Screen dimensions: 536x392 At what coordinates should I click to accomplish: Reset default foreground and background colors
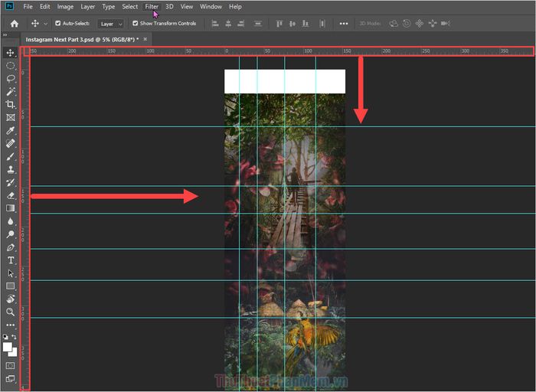(5, 337)
